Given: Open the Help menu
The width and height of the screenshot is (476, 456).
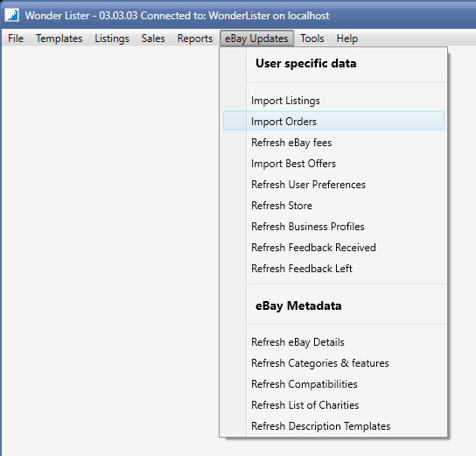Looking at the screenshot, I should [x=347, y=39].
